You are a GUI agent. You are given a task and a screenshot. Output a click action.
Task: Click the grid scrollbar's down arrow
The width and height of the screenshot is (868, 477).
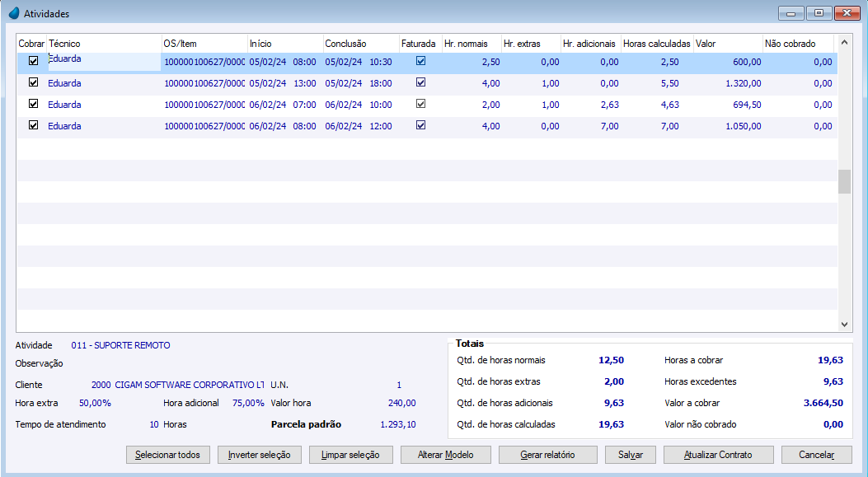click(844, 325)
